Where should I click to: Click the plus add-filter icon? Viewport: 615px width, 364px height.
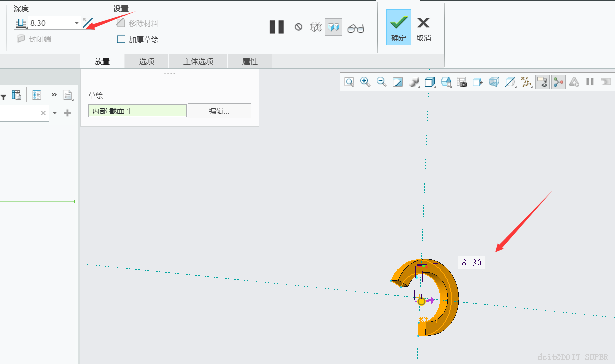[68, 113]
